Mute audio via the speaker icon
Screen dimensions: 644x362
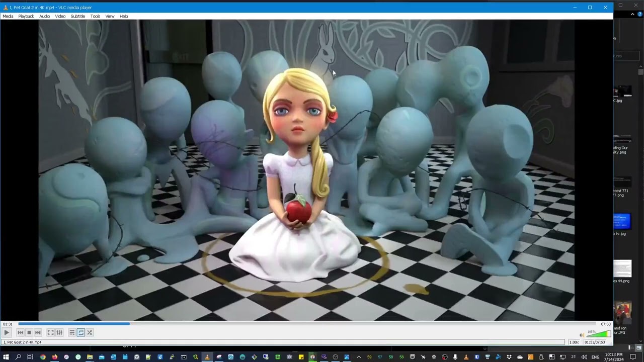[582, 334]
